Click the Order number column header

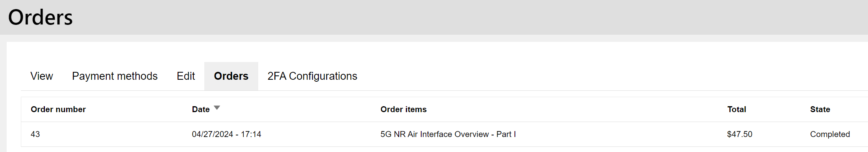[58, 109]
